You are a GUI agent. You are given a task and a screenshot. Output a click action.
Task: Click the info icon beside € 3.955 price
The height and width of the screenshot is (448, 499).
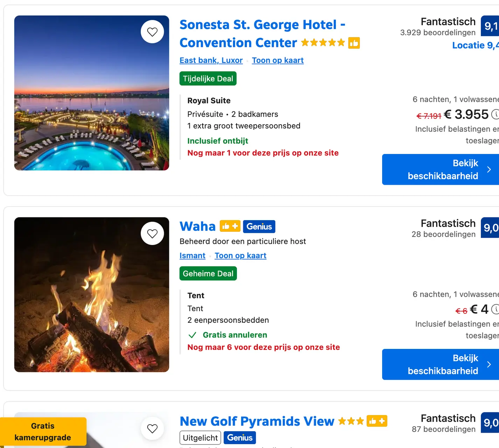click(x=495, y=114)
